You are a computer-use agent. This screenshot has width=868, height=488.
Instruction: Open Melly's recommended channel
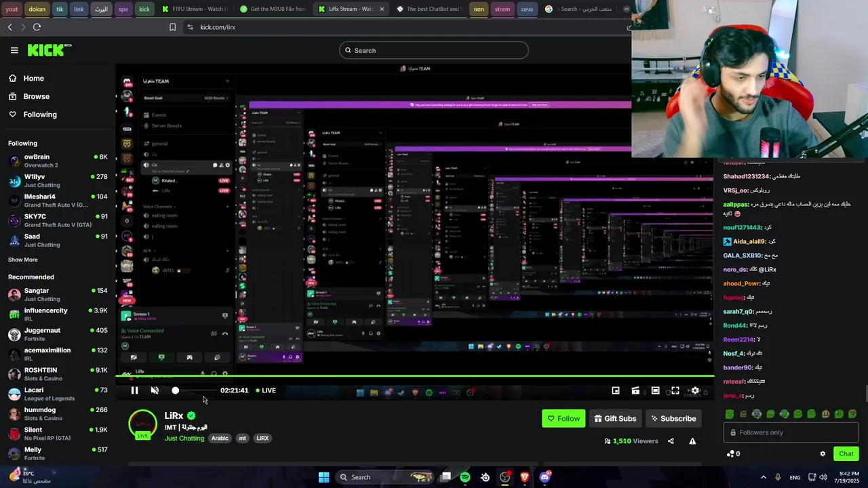(x=58, y=453)
